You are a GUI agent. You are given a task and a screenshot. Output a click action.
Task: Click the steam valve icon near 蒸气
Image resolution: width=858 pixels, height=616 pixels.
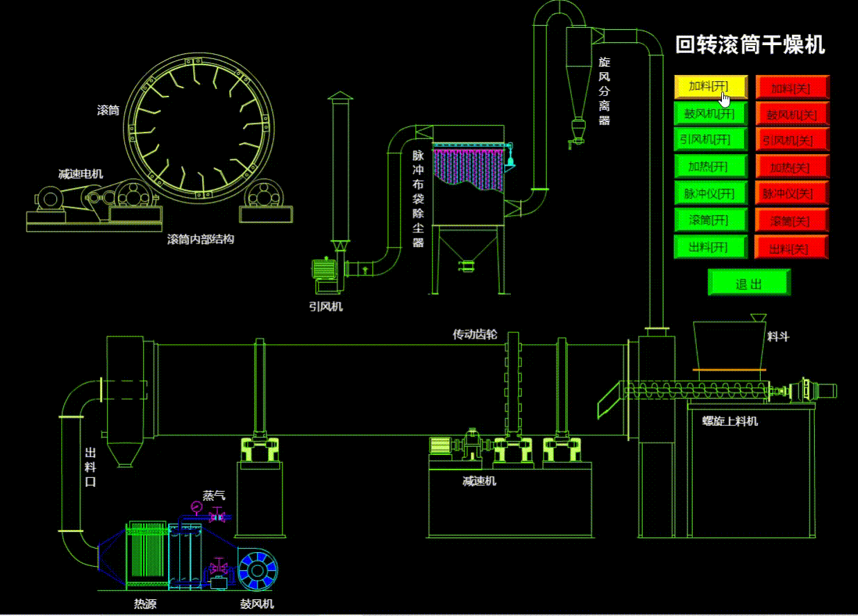click(218, 516)
